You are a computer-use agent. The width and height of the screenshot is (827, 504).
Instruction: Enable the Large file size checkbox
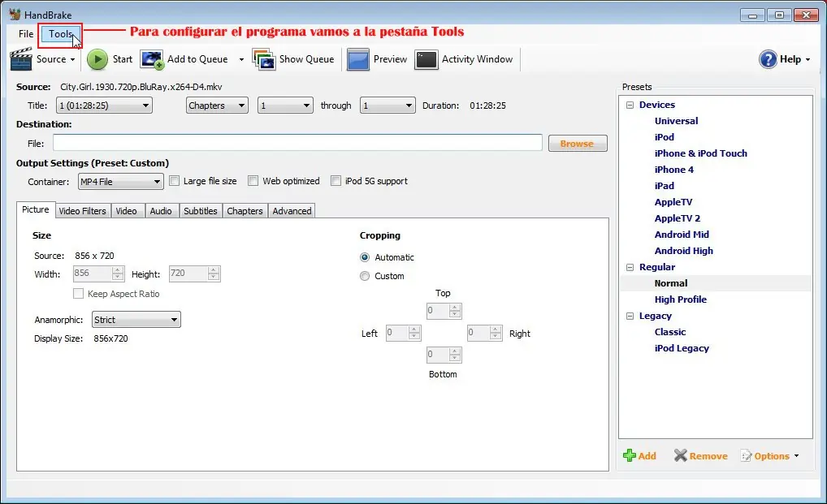(174, 181)
